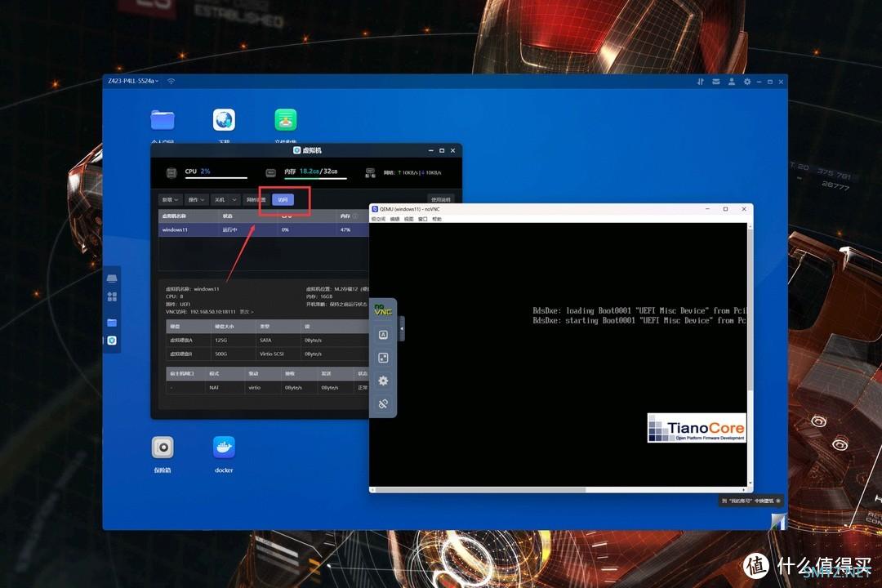The width and height of the screenshot is (882, 588).
Task: Click the 网络设置 button
Action: click(256, 200)
